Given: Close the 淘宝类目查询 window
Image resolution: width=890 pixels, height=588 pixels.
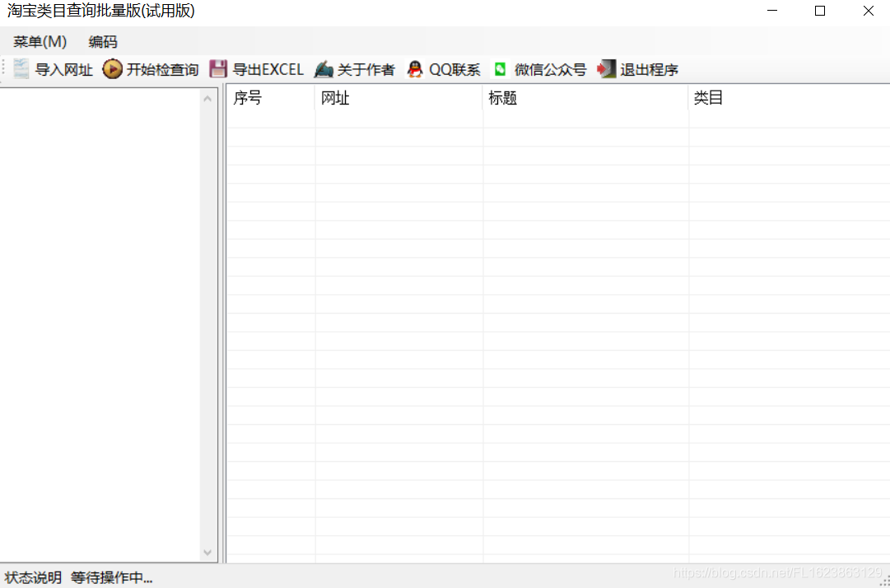Looking at the screenshot, I should point(868,11).
